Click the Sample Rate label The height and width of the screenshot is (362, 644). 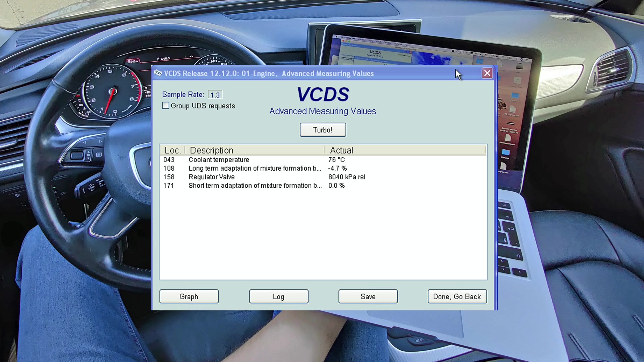pos(183,95)
